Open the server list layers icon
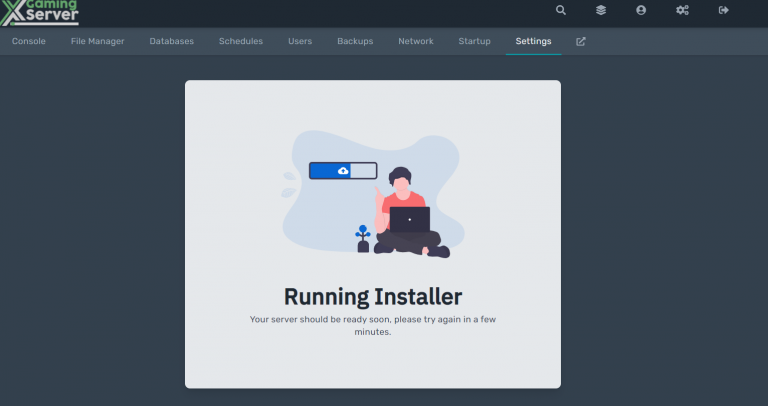The height and width of the screenshot is (406, 768). coord(601,10)
